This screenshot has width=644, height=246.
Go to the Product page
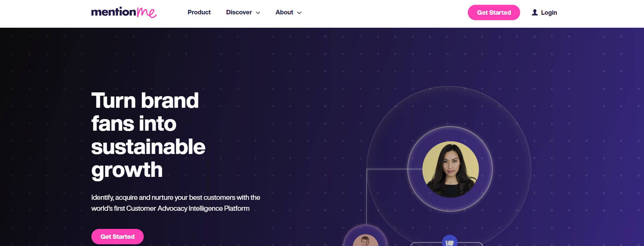199,12
